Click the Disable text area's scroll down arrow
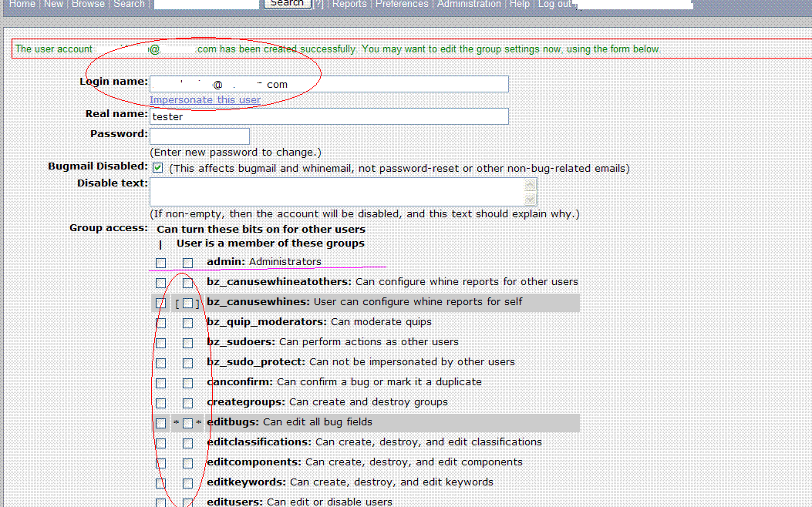This screenshot has height=507, width=812. (x=531, y=199)
